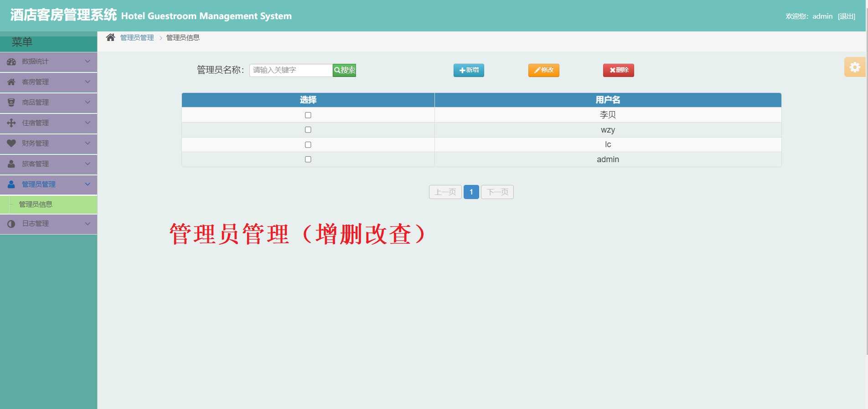
Task: Click the green 搜索 search button
Action: tap(344, 70)
